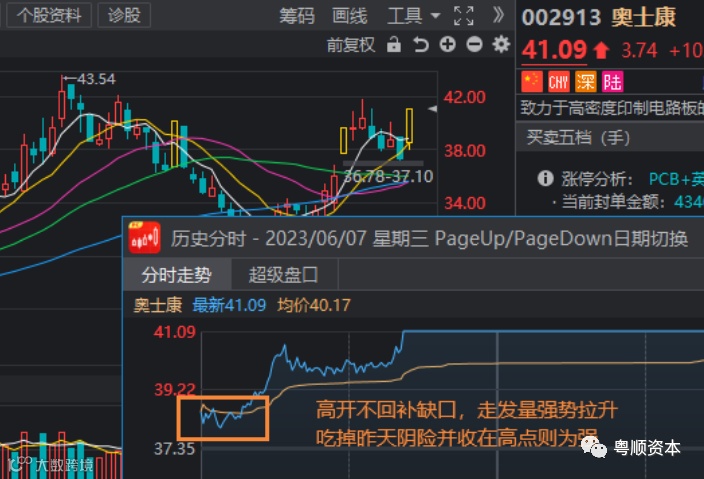Image resolution: width=704 pixels, height=479 pixels.
Task: Toggle fullscreen chart icon
Action: (x=464, y=16)
